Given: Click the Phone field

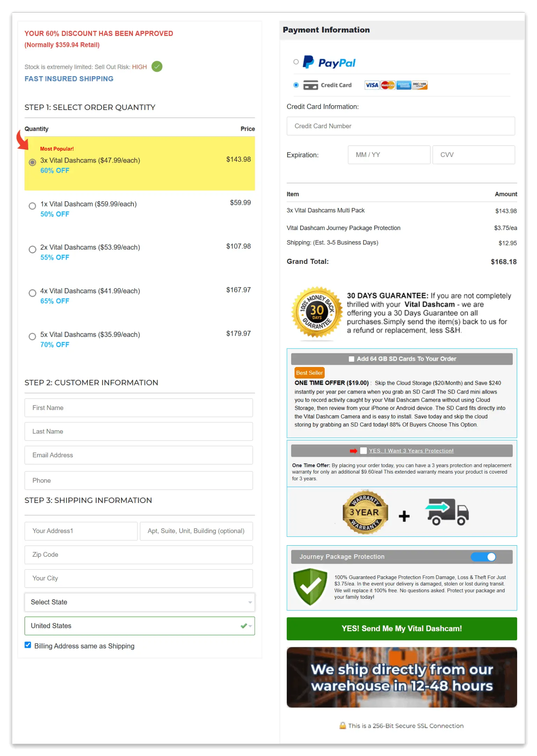Looking at the screenshot, I should pyautogui.click(x=138, y=480).
